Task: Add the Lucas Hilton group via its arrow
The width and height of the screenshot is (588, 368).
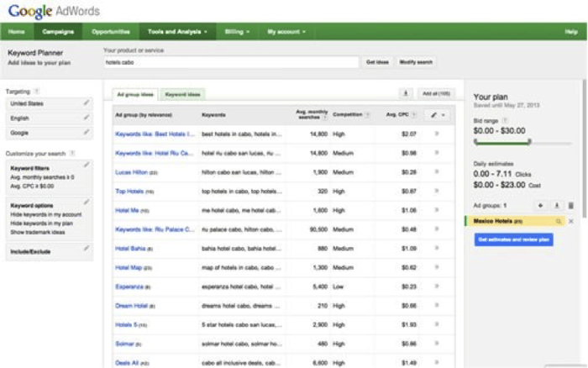Action: 437,171
